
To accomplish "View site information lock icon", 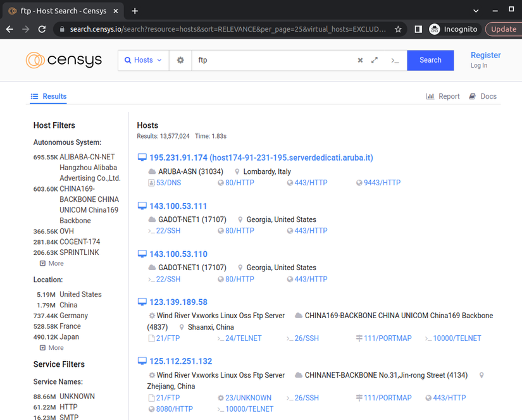I will click(62, 29).
